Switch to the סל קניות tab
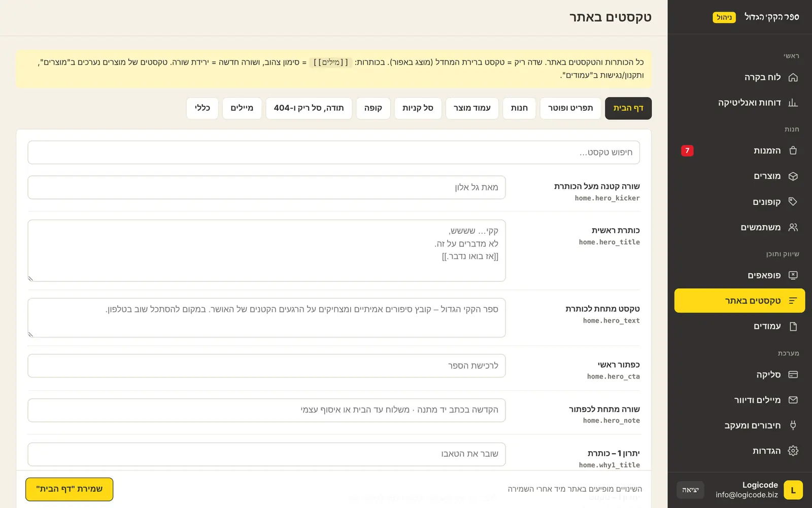 [x=418, y=108]
